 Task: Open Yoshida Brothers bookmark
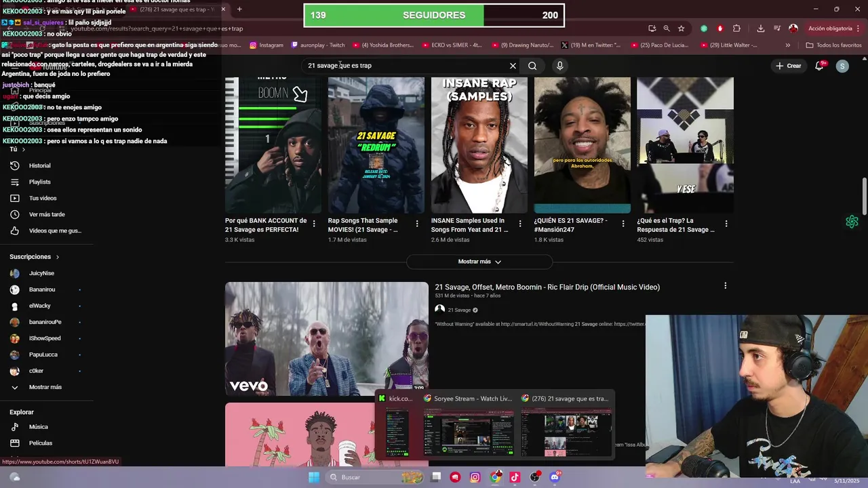point(382,45)
